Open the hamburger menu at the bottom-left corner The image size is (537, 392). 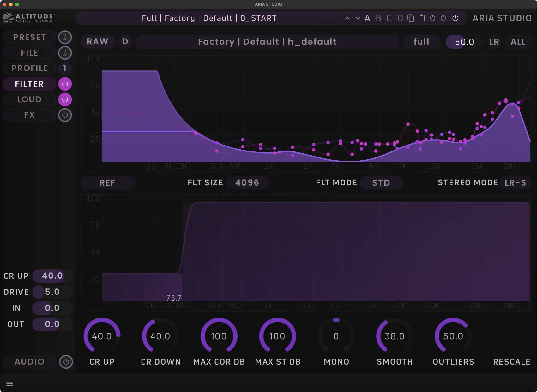click(x=10, y=383)
